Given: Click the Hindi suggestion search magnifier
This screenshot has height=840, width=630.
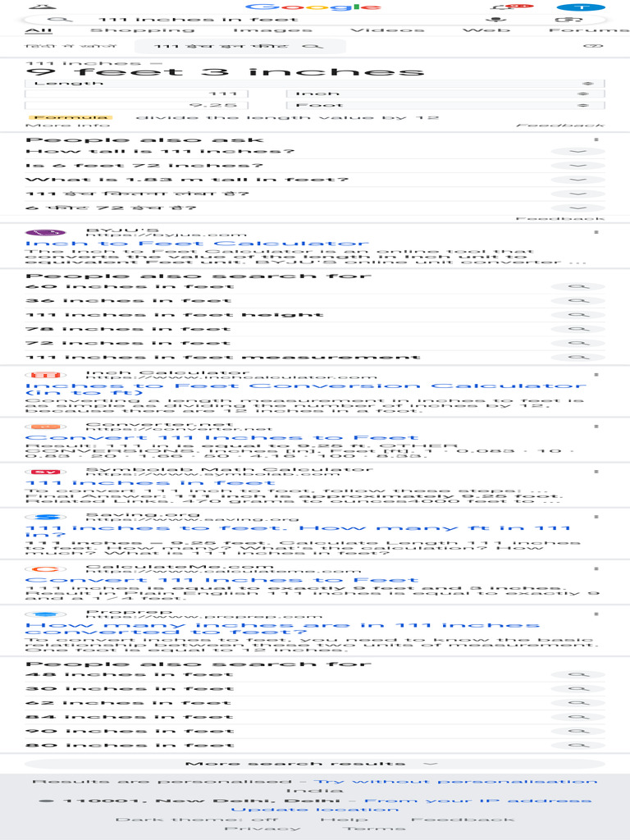Looking at the screenshot, I should (x=313, y=47).
